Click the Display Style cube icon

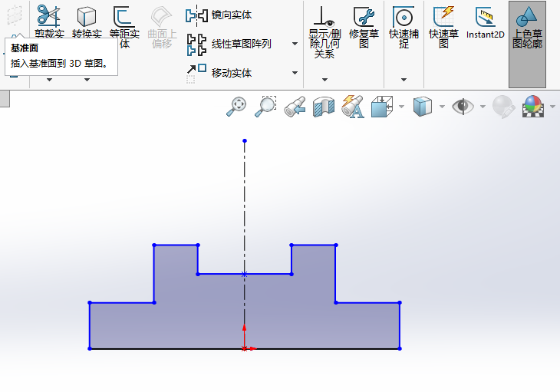tap(423, 107)
